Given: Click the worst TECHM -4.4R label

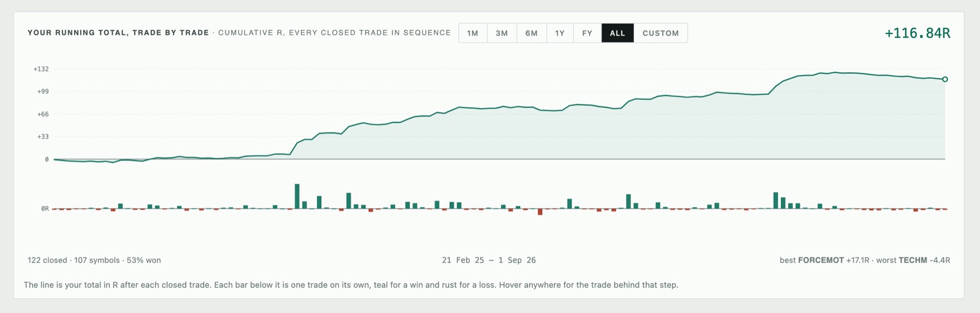Looking at the screenshot, I should tap(913, 260).
